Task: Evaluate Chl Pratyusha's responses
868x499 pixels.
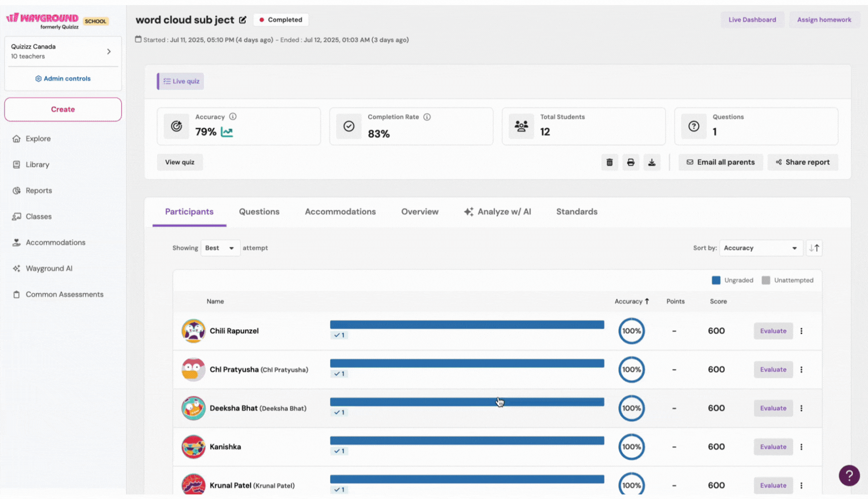Action: pos(773,370)
